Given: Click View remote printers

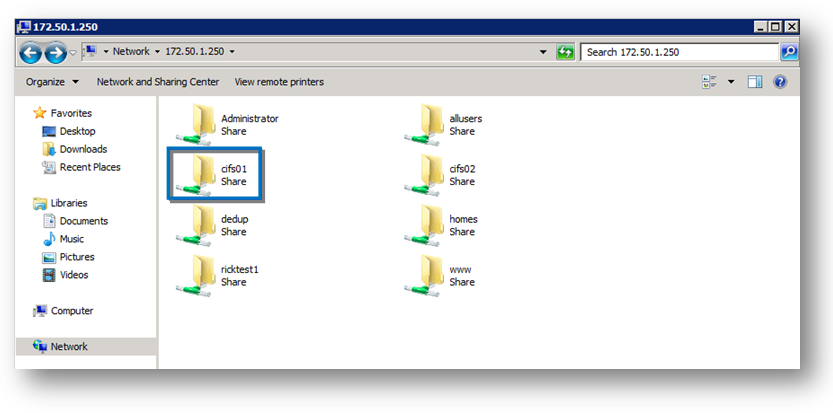Looking at the screenshot, I should tap(279, 82).
